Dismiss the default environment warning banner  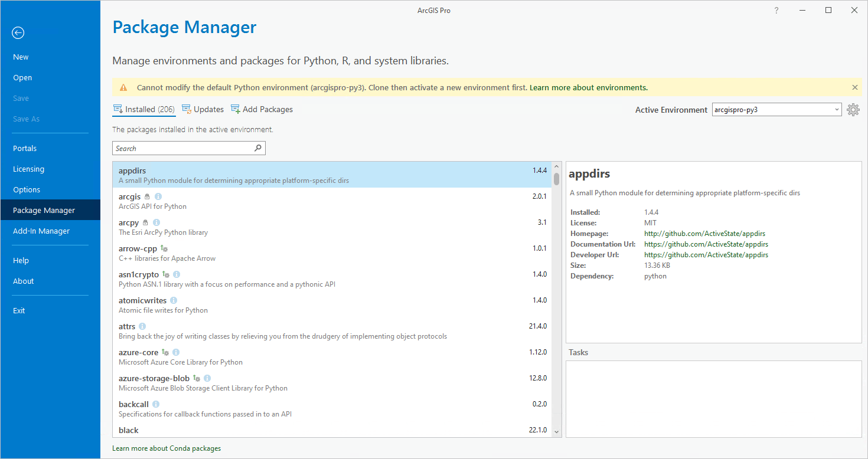[854, 87]
